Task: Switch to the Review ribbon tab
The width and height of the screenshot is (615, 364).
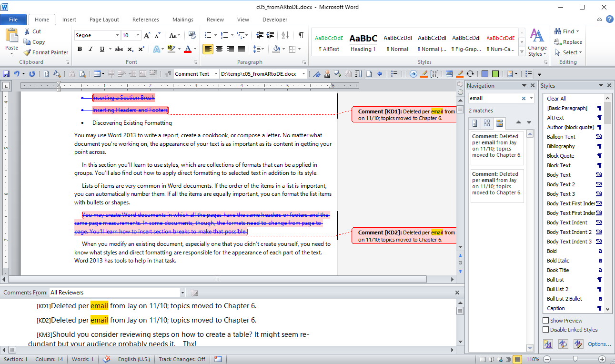Action: click(215, 20)
